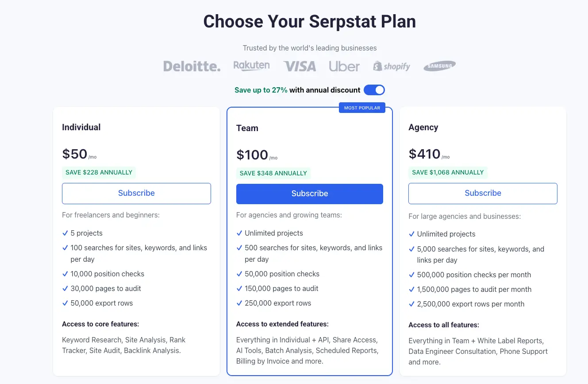Subscribe to the Team plan
Viewport: 588px width, 384px height.
(x=309, y=194)
